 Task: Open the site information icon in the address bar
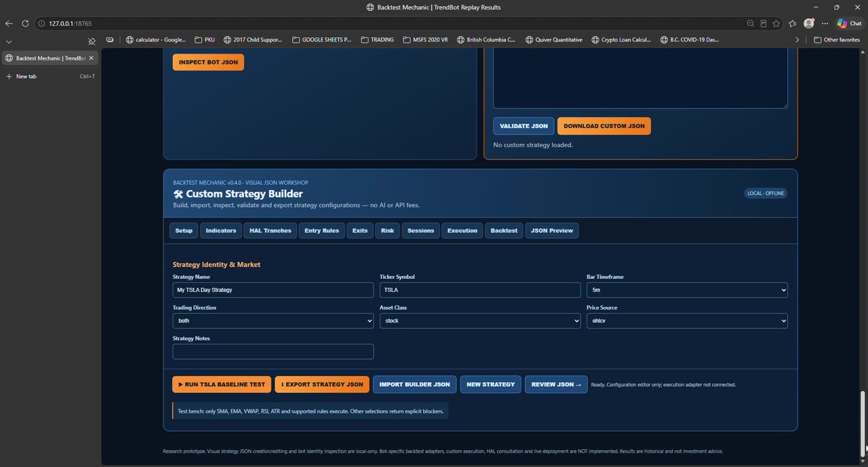tap(41, 23)
